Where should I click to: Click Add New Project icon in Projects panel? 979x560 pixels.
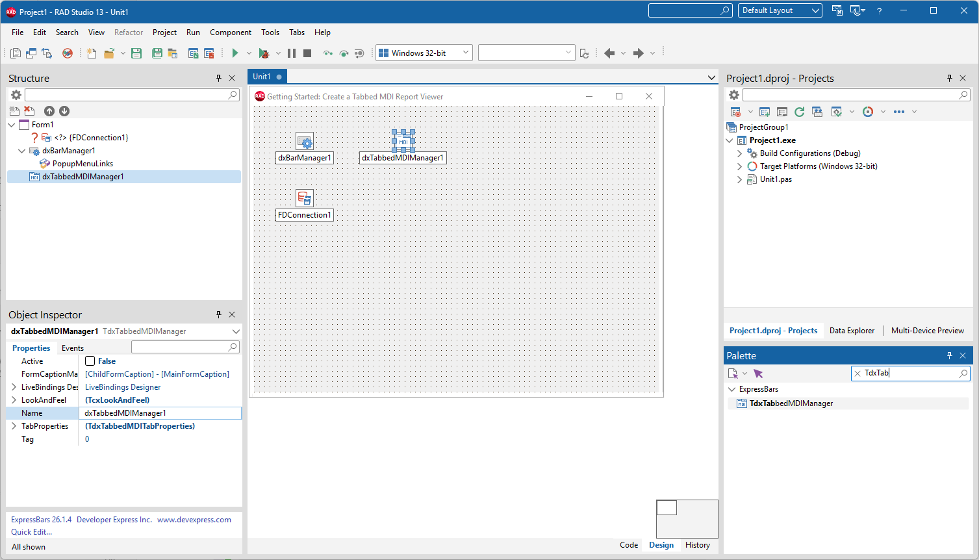click(765, 112)
